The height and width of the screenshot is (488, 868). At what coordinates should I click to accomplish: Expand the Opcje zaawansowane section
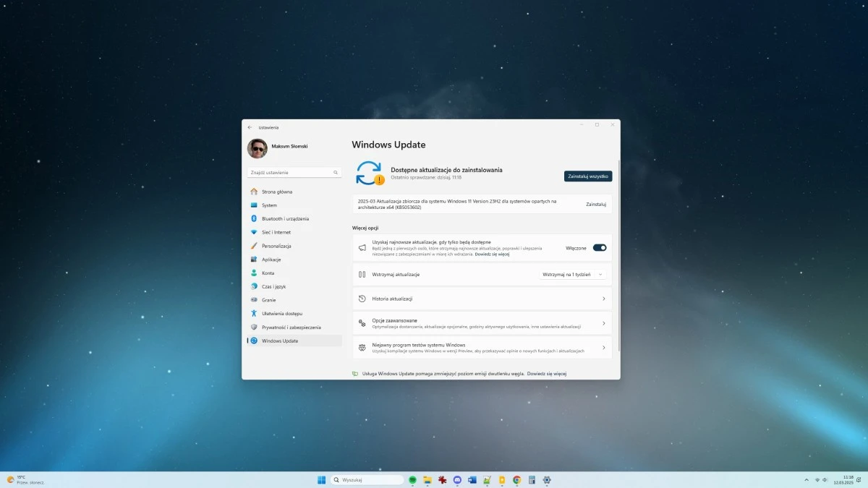(482, 322)
